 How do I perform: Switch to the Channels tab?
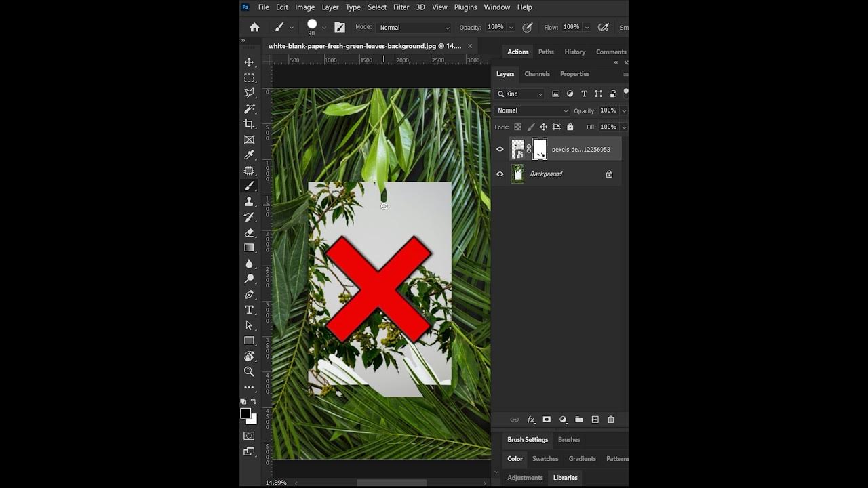(537, 74)
